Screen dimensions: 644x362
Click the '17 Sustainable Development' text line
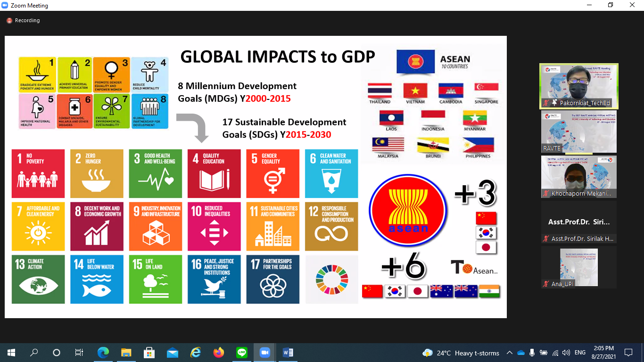point(284,123)
